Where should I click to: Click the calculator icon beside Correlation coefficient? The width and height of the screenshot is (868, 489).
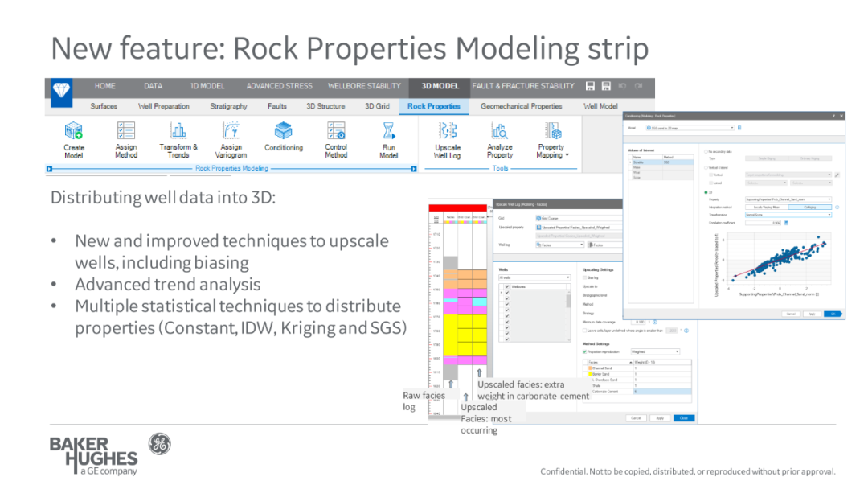(x=786, y=223)
